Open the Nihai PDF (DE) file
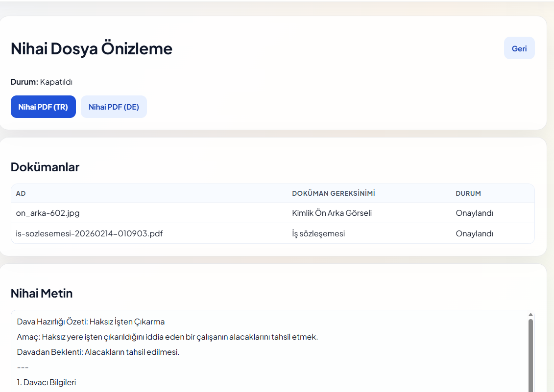This screenshot has height=392, width=554. point(114,107)
